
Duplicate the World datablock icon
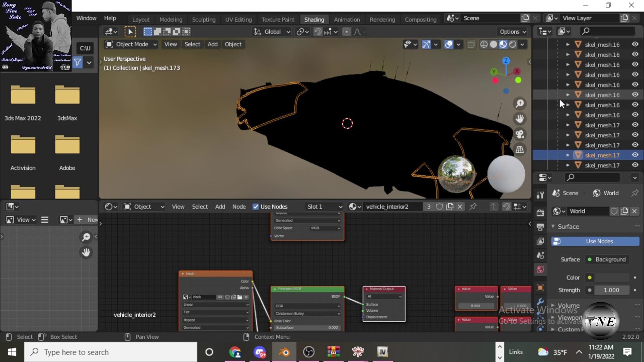(624, 211)
